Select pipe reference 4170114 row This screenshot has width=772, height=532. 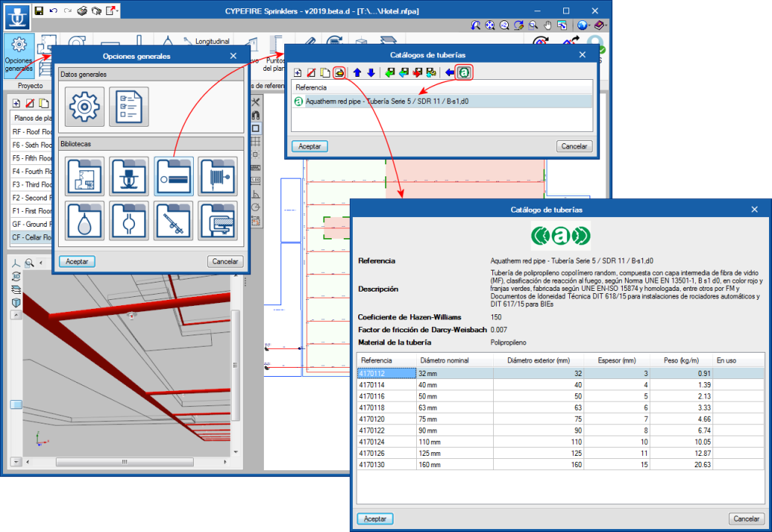[560, 385]
